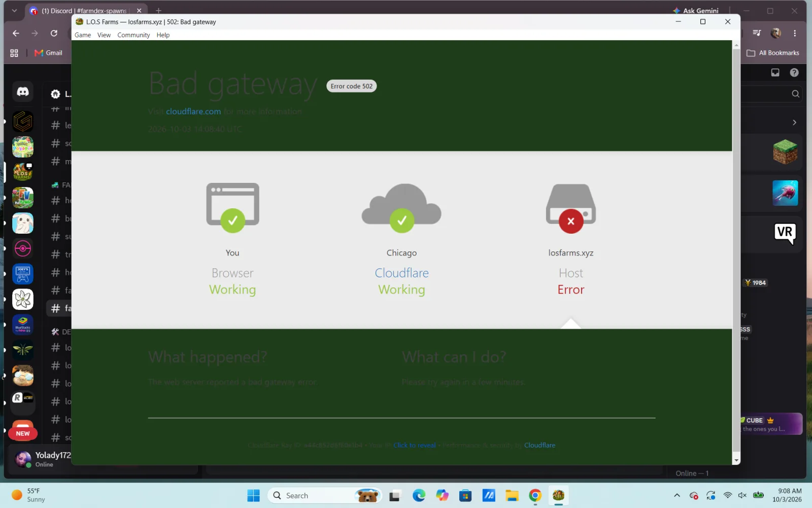The width and height of the screenshot is (812, 508).
Task: Show hidden system tray icons
Action: [x=676, y=495]
